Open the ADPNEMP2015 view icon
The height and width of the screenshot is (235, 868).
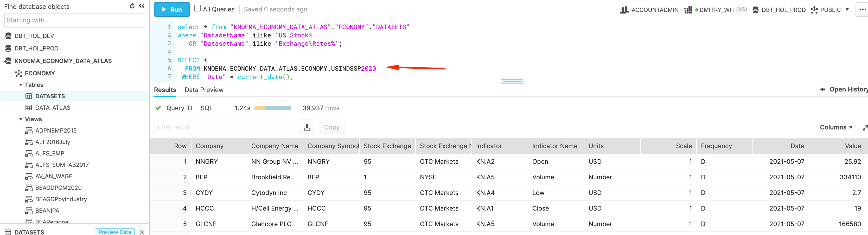(29, 131)
